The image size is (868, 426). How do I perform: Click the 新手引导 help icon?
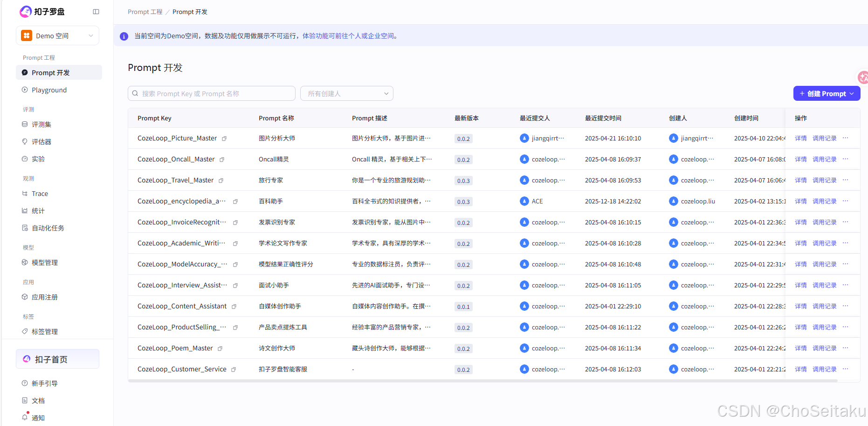click(25, 383)
